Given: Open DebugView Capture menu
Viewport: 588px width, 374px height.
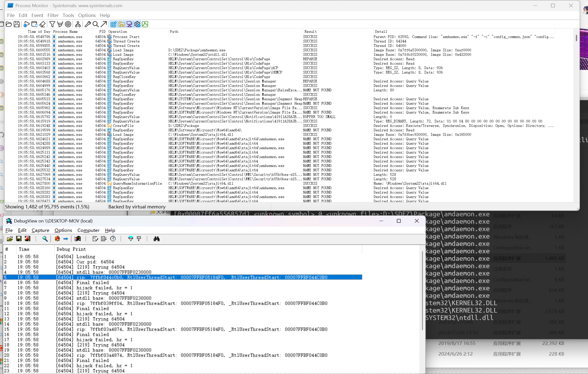Looking at the screenshot, I should [40, 230].
